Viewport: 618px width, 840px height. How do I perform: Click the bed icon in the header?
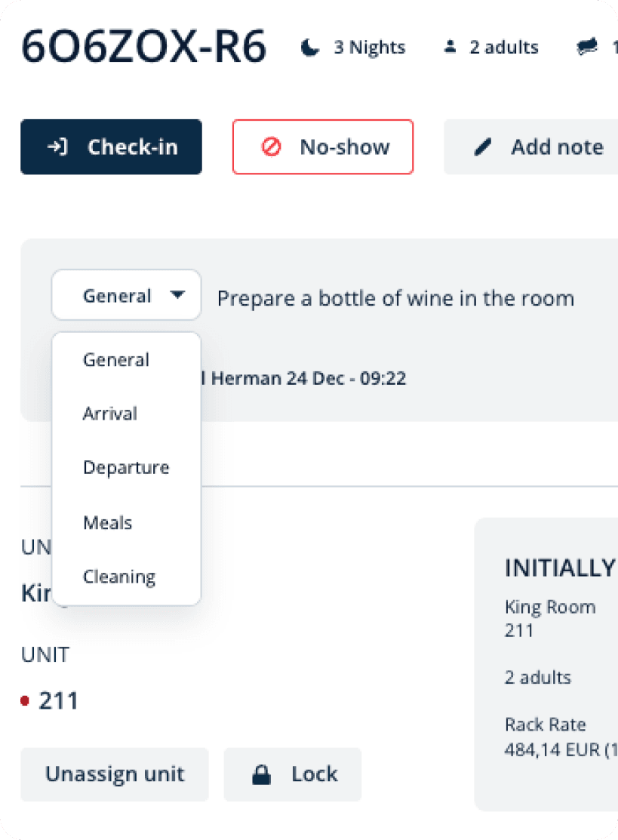[x=587, y=47]
